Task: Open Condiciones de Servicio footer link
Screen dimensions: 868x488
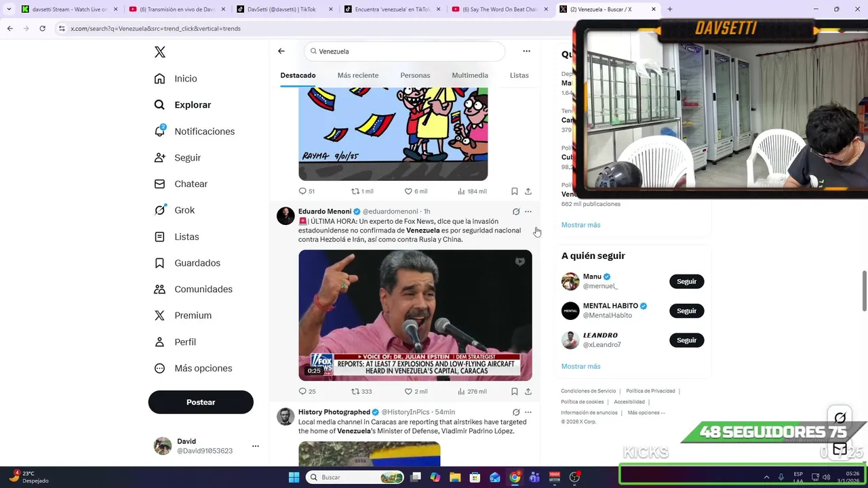Action: [x=588, y=391]
